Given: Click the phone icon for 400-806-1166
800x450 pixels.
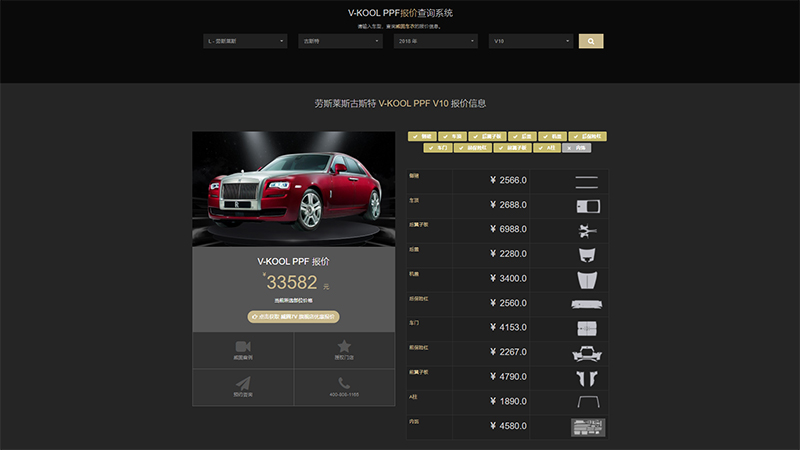Looking at the screenshot, I should click(344, 384).
